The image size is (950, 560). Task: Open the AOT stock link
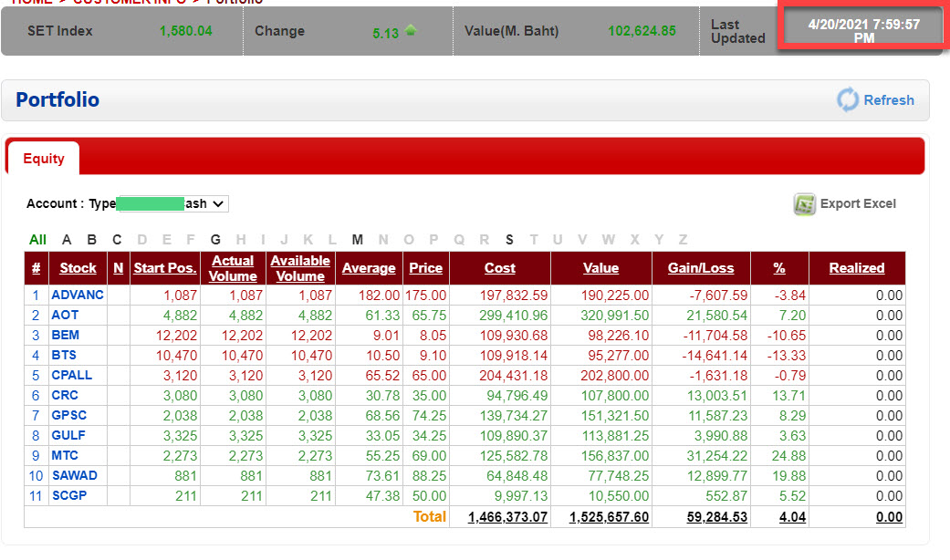pos(65,315)
